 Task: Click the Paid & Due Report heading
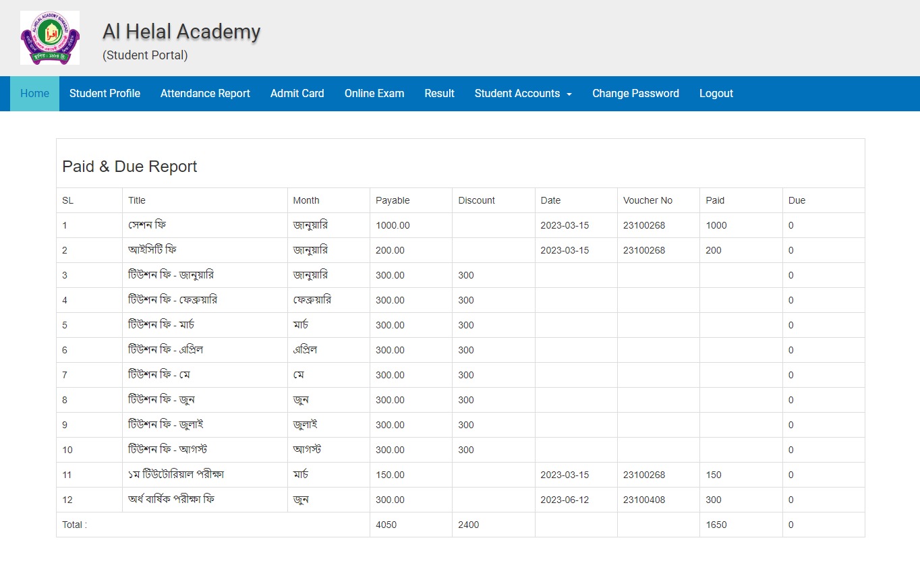point(130,167)
